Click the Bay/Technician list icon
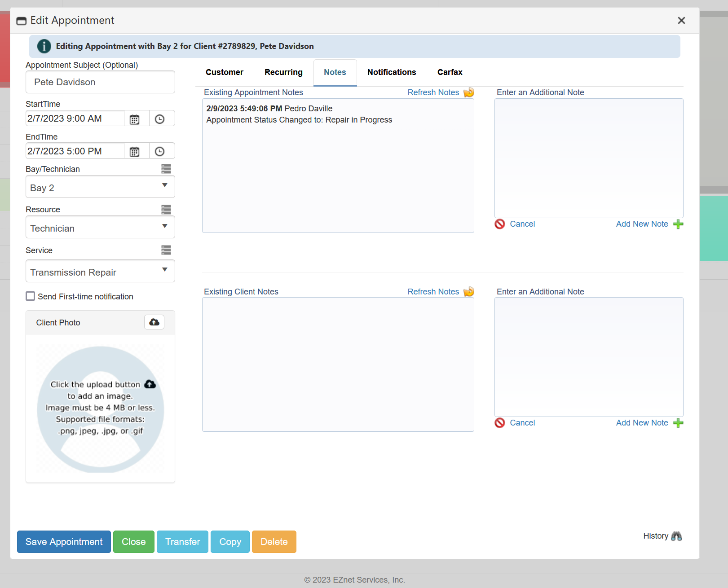The height and width of the screenshot is (588, 728). [x=166, y=168]
